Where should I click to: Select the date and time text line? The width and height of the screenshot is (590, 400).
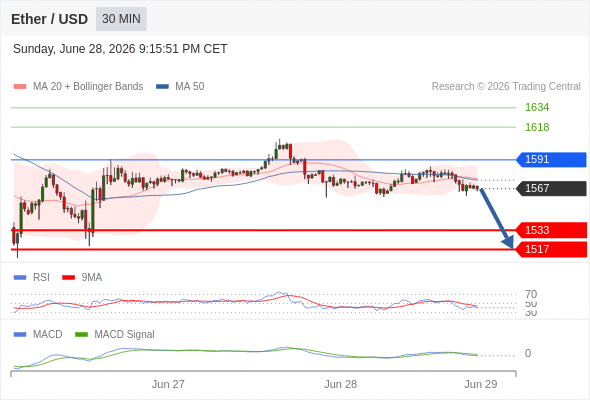[x=120, y=49]
